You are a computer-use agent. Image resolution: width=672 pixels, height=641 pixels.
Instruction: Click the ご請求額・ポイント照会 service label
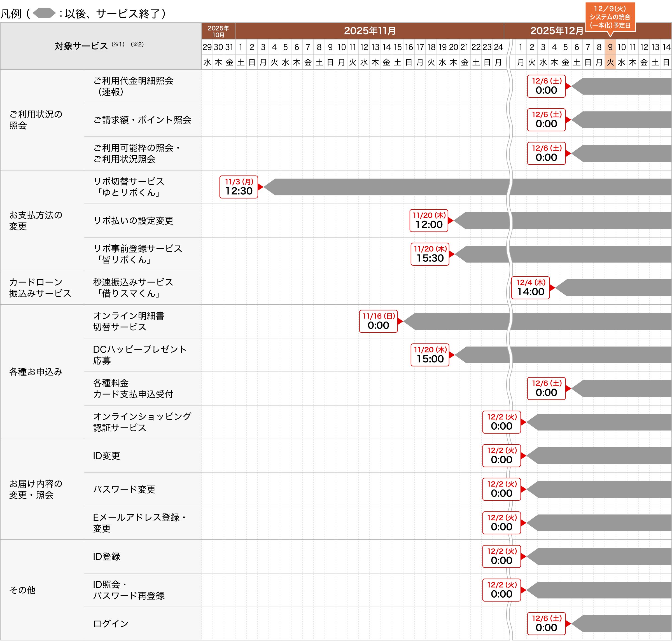click(142, 120)
